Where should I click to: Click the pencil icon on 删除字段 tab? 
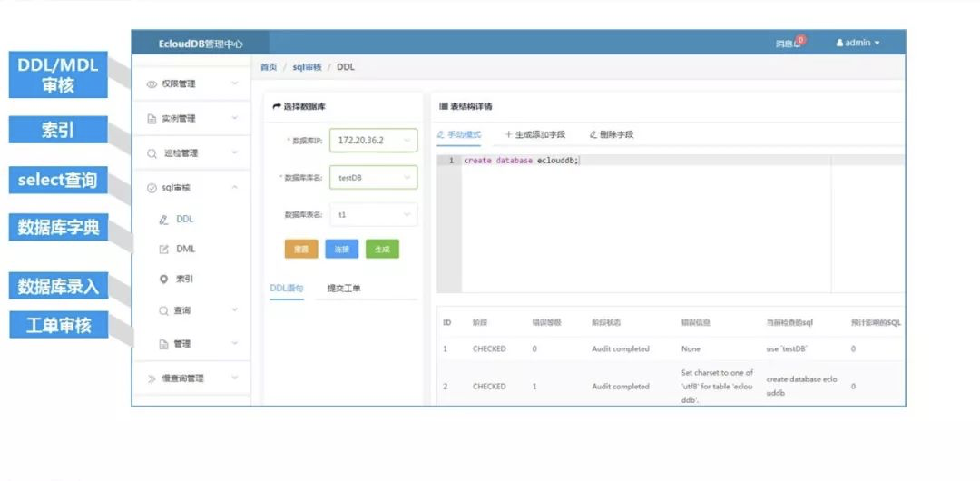(x=593, y=134)
